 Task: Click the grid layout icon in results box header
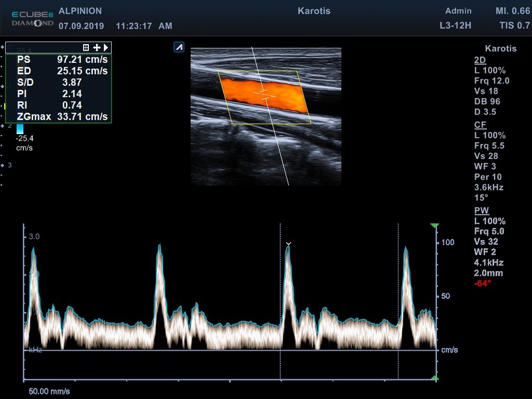[x=86, y=47]
